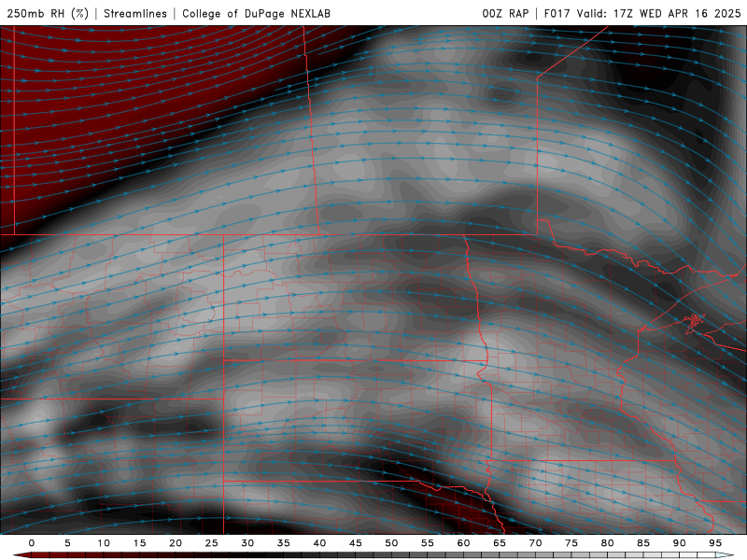Select the color scale label "95"
747x560 pixels.
click(715, 543)
